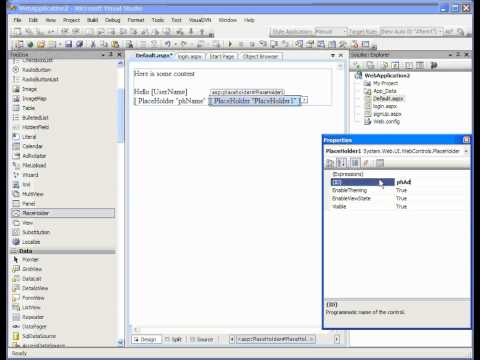Click the Save floppy disk toolbar icon

(x=68, y=44)
